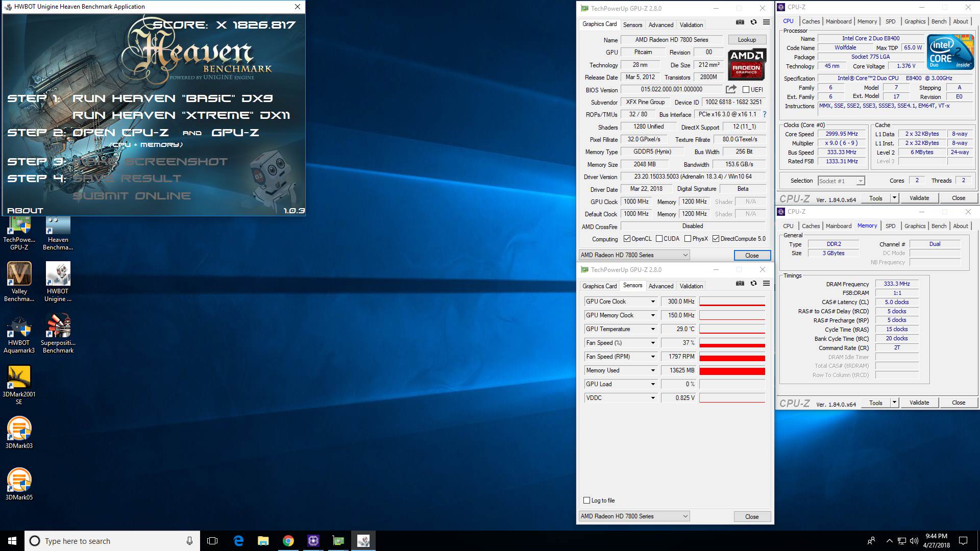Expand VDDC sensor dropdown
Image resolution: width=980 pixels, height=551 pixels.
(652, 398)
